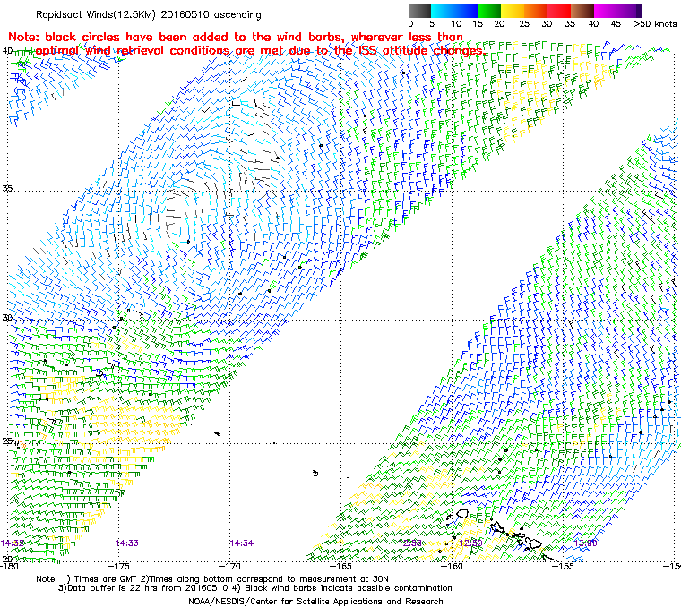This screenshot has width=681, height=616.
Task: Click the cyan 5-10 knots legend color
Action: click(x=443, y=11)
